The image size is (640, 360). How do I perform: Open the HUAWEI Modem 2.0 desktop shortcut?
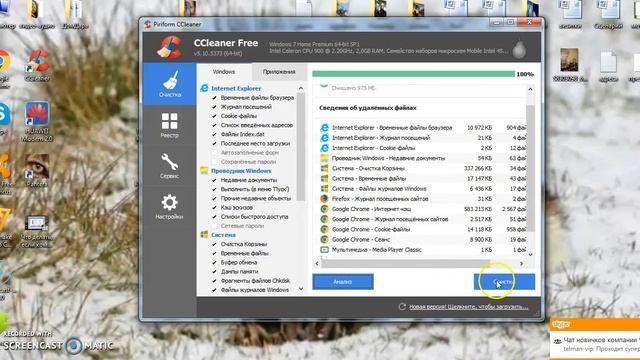(37, 122)
